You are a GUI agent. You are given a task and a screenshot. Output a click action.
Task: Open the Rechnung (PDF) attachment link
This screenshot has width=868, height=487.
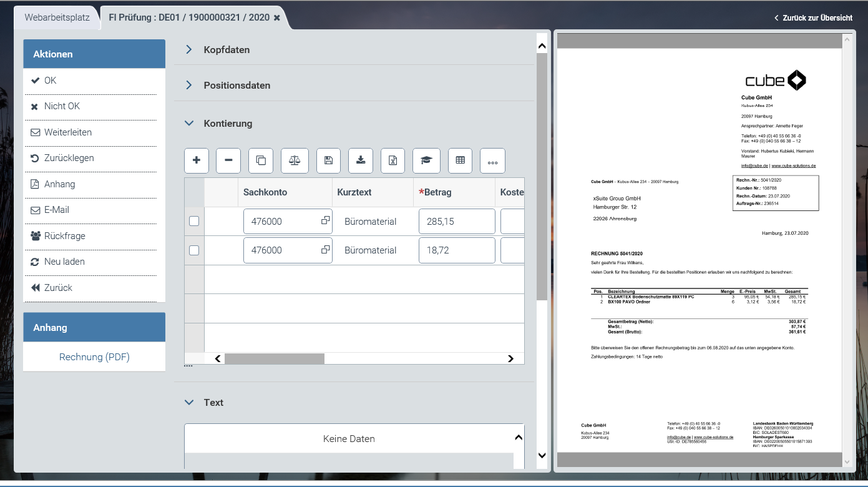[x=94, y=357]
